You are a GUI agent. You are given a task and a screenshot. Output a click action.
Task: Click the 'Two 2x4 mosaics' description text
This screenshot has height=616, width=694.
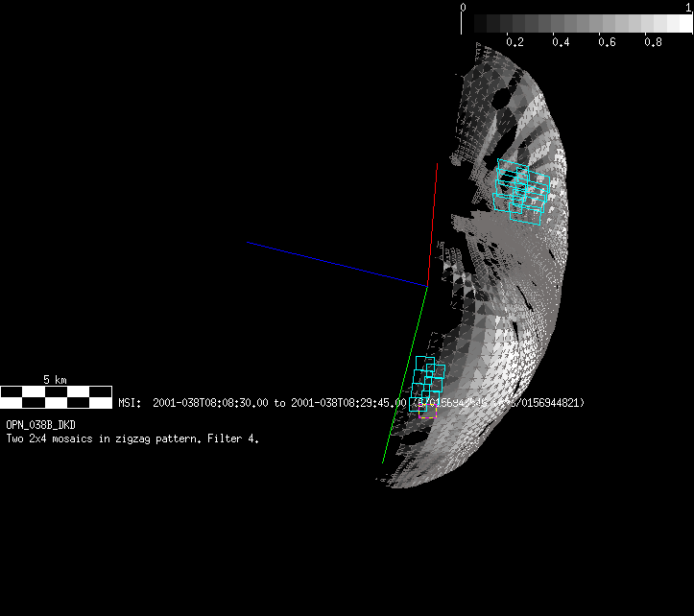[132, 438]
